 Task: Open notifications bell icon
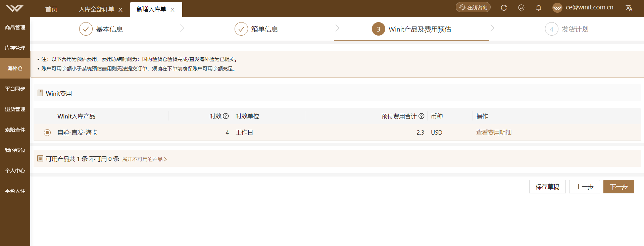(539, 8)
